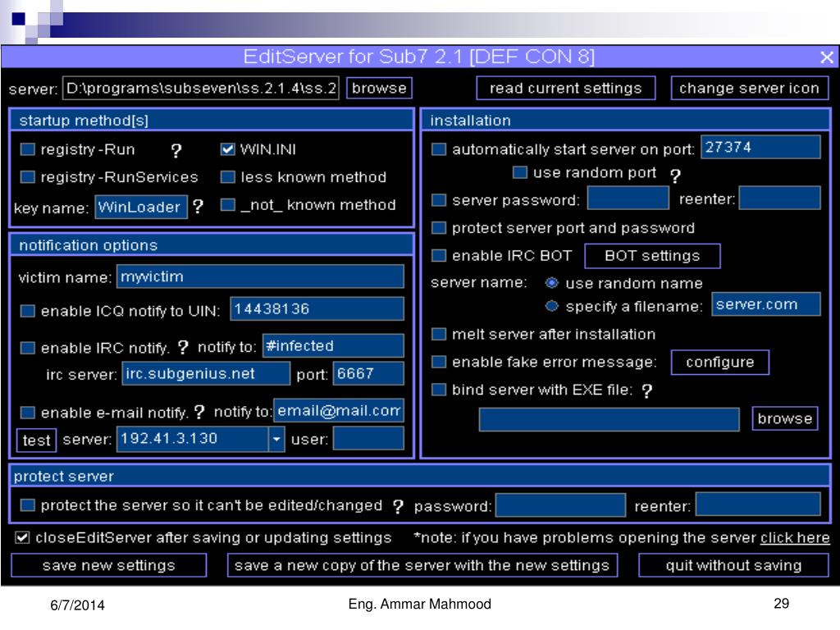
Task: Show help for the use random port option
Action: click(675, 176)
